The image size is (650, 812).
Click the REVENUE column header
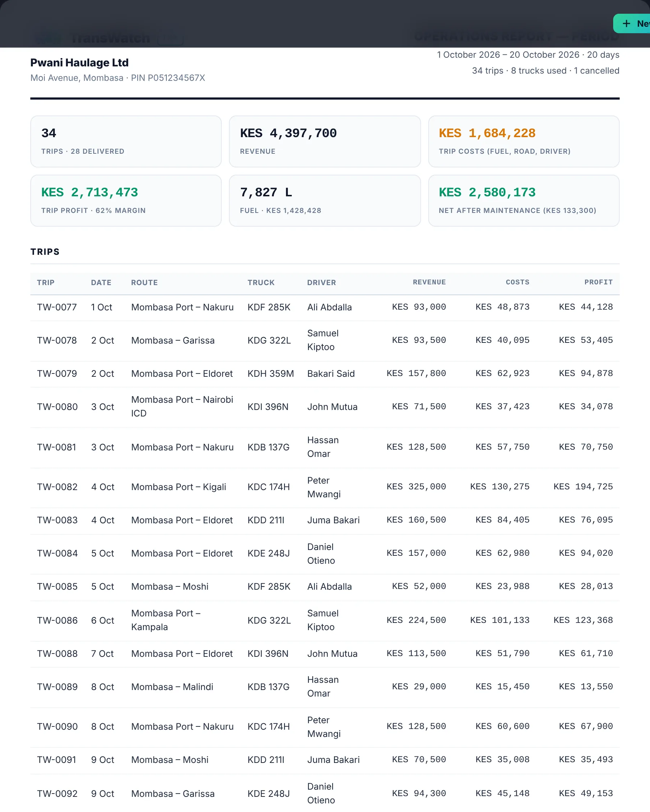(x=429, y=282)
